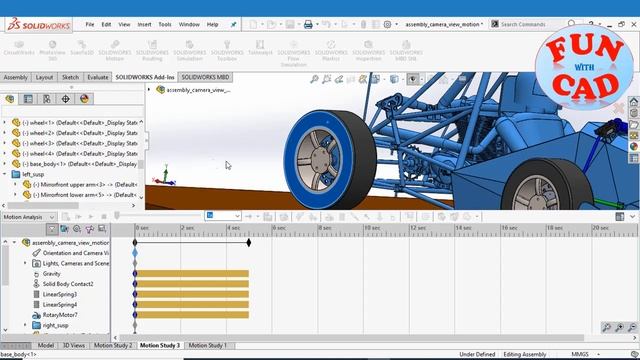Open the task pane Home icon
This screenshot has width=640, height=360.
tap(634, 102)
